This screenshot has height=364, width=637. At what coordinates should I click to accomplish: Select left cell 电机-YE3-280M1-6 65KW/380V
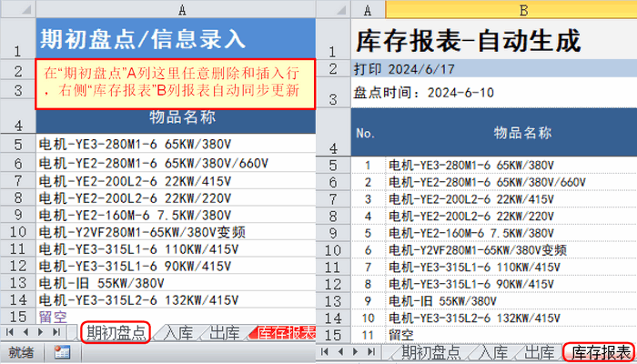pos(176,144)
